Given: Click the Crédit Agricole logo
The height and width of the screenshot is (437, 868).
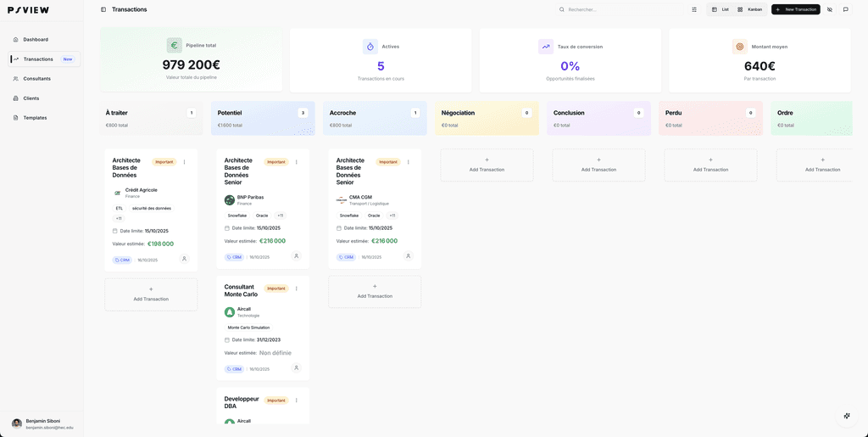Looking at the screenshot, I should click(117, 193).
